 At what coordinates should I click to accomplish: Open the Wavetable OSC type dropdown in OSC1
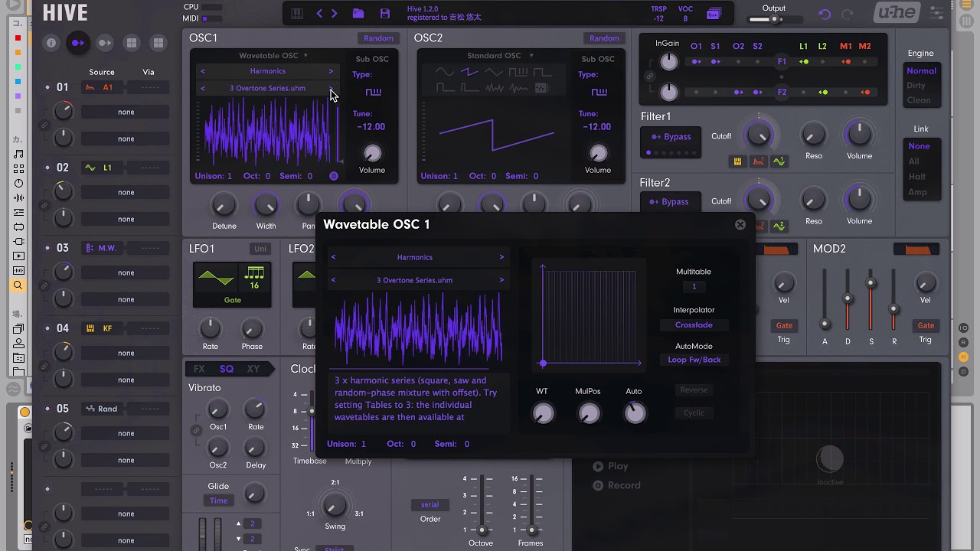273,56
